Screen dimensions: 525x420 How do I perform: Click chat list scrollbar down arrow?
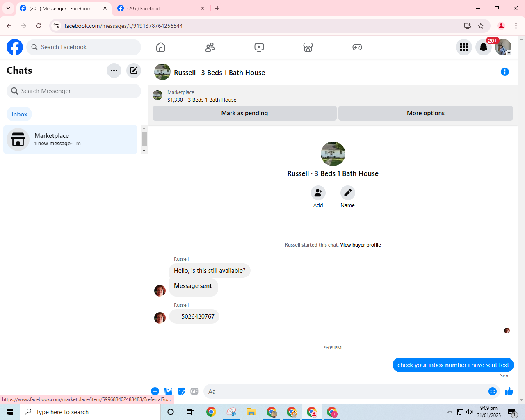pos(144,151)
